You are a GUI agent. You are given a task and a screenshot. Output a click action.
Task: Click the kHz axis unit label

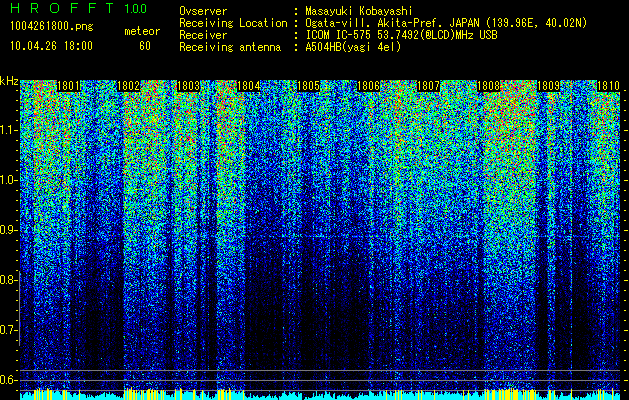point(9,81)
